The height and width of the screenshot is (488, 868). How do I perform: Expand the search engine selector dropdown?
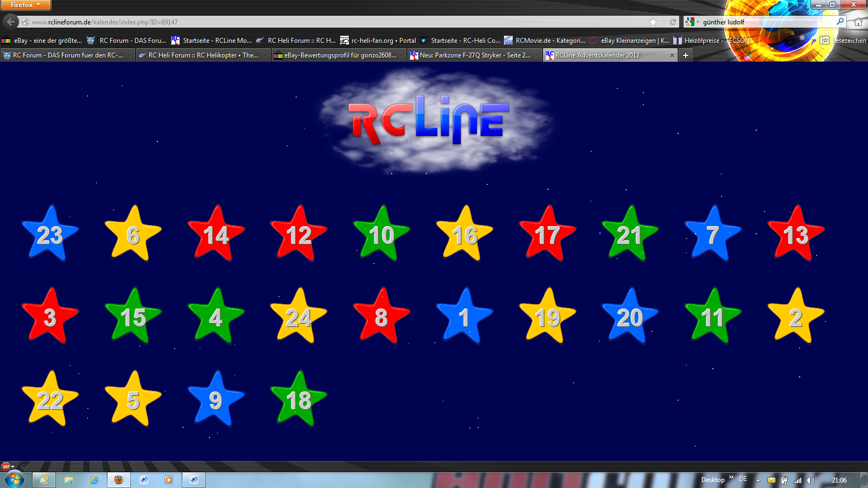[x=692, y=22]
